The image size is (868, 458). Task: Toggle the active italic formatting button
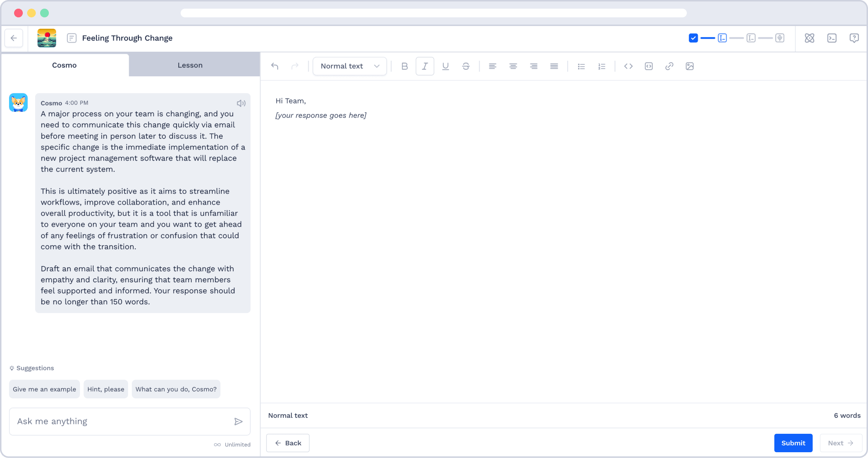point(425,66)
